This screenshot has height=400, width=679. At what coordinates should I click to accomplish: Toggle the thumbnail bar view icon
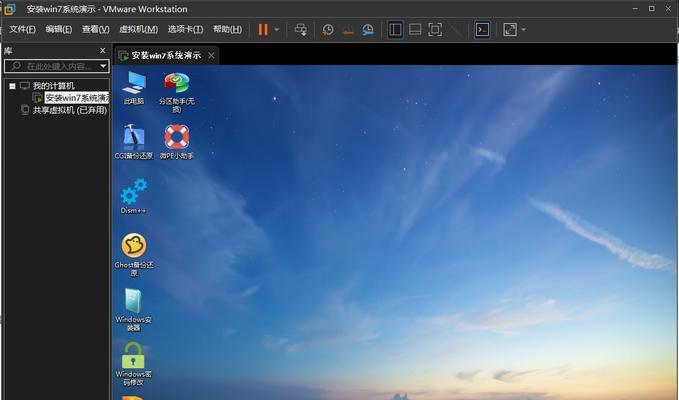point(415,29)
